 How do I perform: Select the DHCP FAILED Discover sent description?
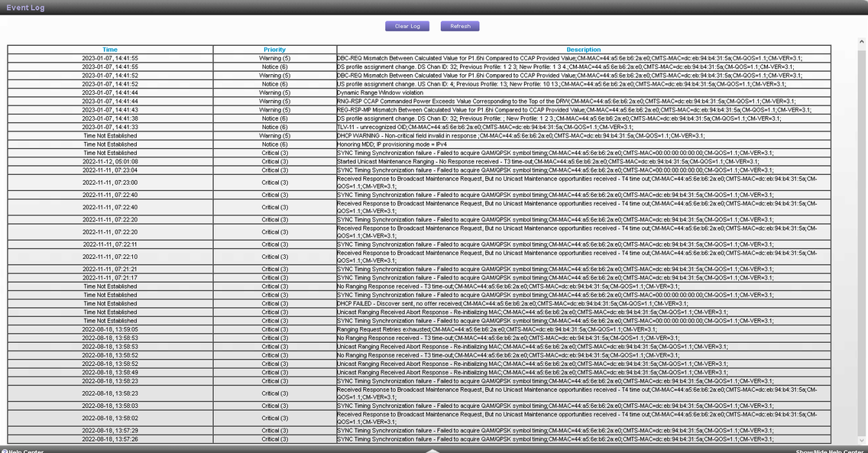pos(513,303)
